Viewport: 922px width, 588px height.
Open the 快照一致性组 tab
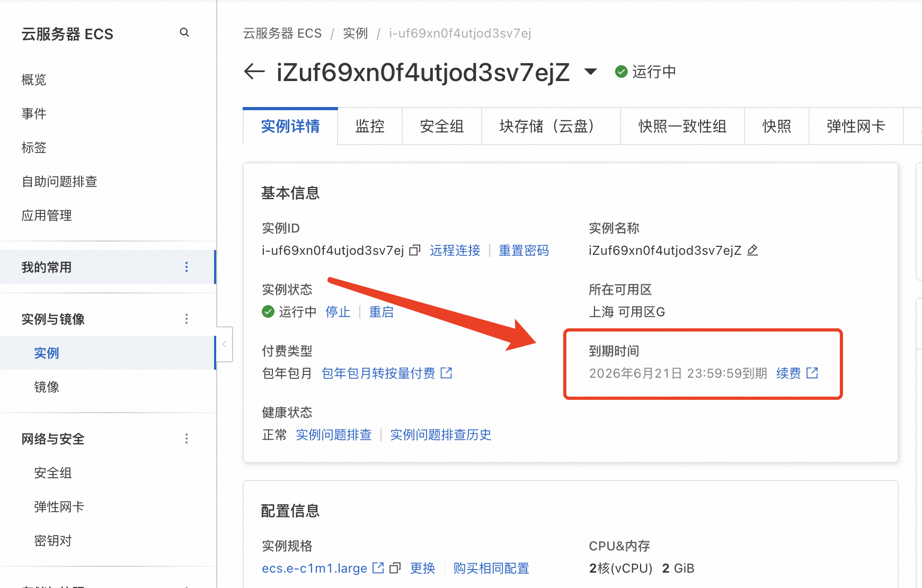click(x=682, y=126)
